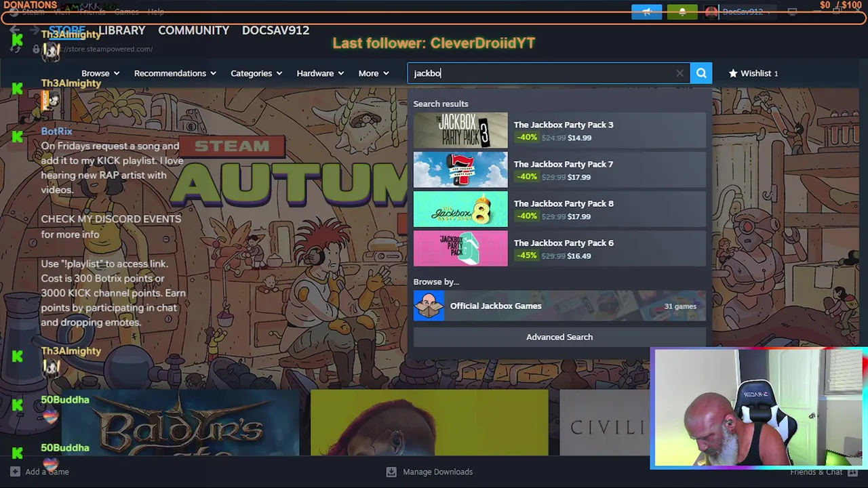Screen dimensions: 868x488
Task: Go to the STORE tab
Action: (66, 30)
